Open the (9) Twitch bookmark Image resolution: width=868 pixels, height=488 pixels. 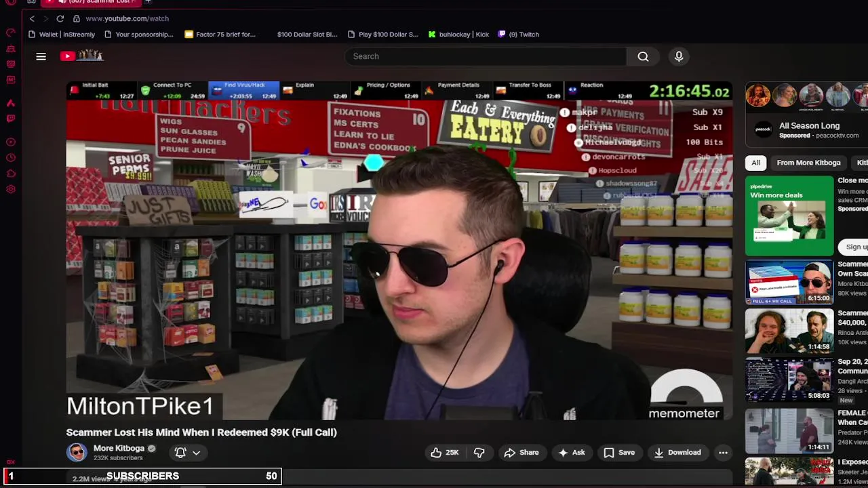pyautogui.click(x=518, y=34)
